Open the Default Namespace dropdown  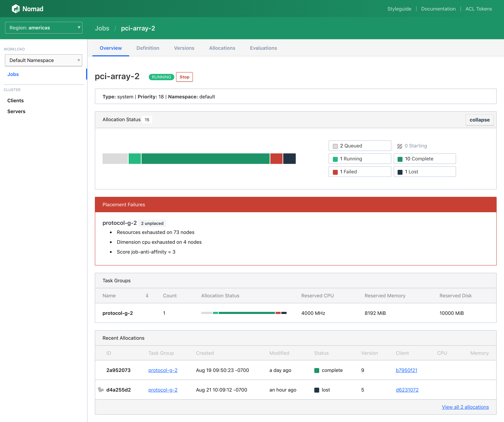tap(43, 60)
